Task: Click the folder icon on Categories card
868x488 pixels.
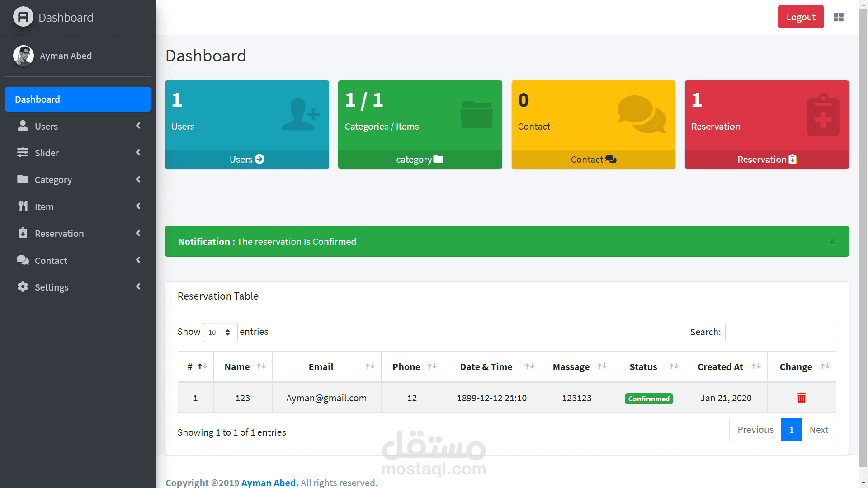Action: (x=476, y=114)
